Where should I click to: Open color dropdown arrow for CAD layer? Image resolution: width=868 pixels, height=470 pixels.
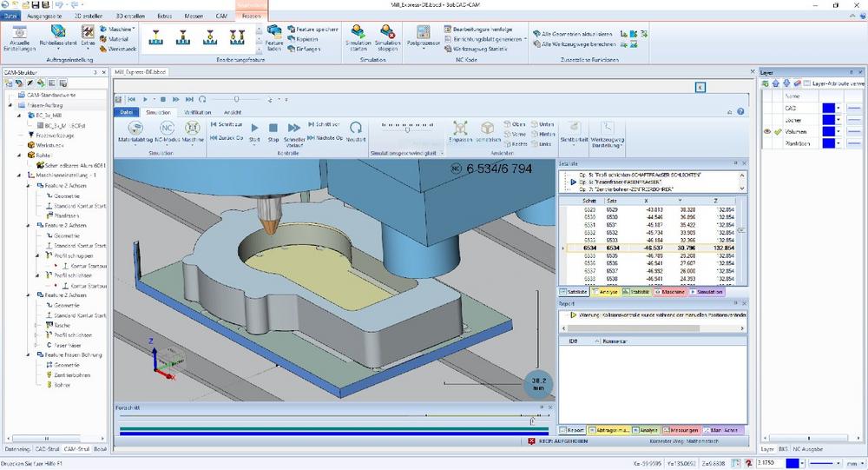(x=838, y=108)
